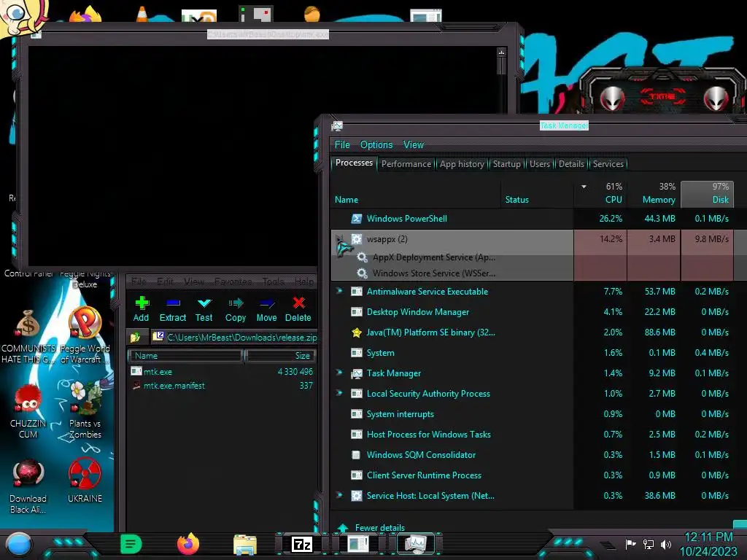The height and width of the screenshot is (560, 747).
Task: Sort processes by Memory column
Action: [x=654, y=193]
